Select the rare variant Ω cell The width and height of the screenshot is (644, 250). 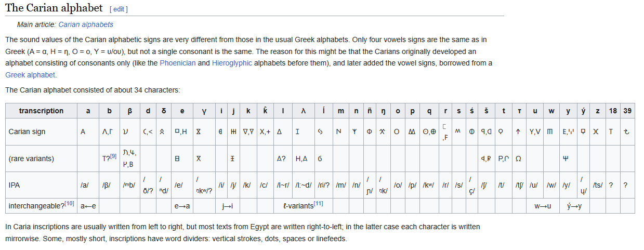coord(518,159)
